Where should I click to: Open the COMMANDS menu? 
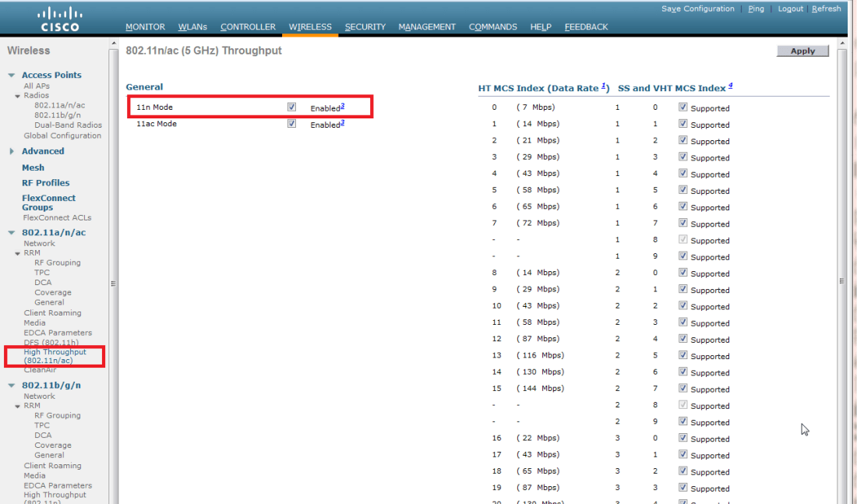coord(492,26)
